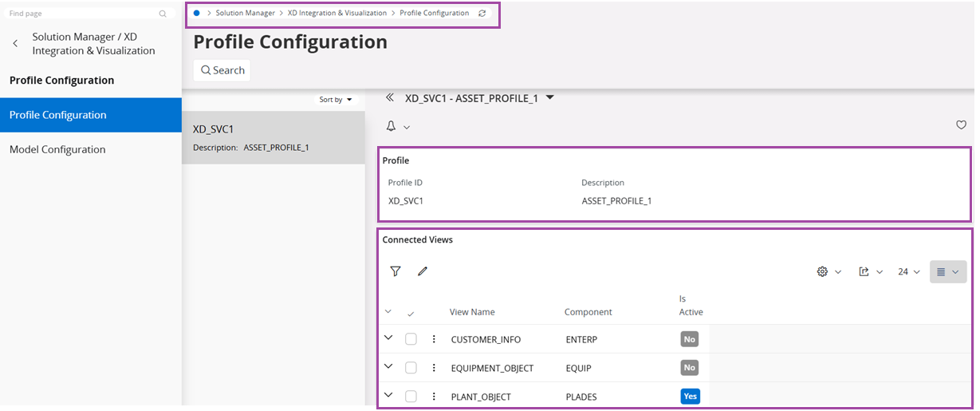The width and height of the screenshot is (980, 411).
Task: Open the Sort by dropdown
Action: pos(336,100)
